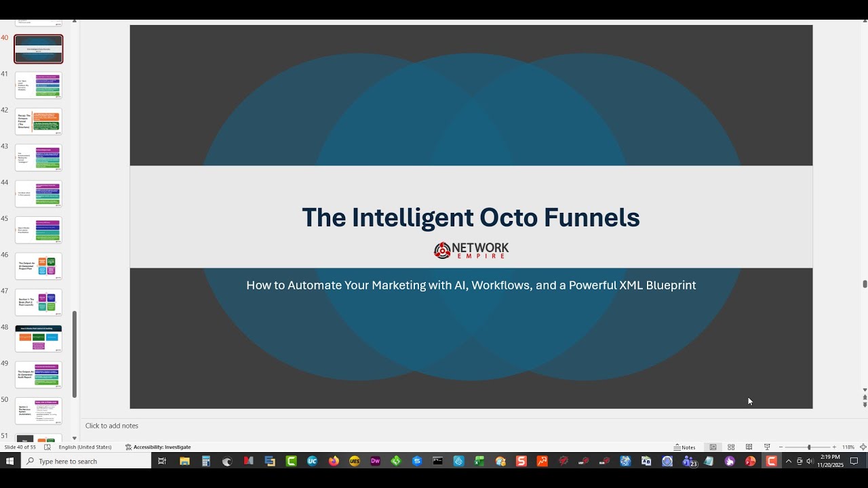
Task: Click the Next Slide double-arrow button
Action: click(865, 405)
